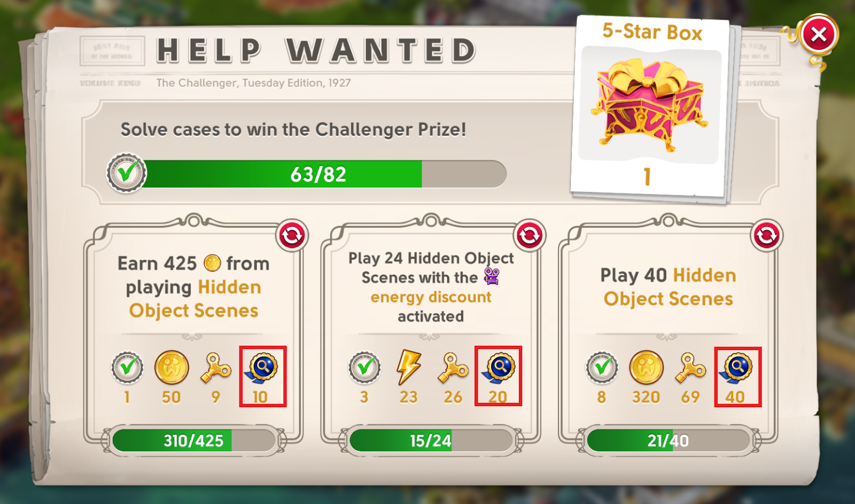855x504 pixels.
Task: Click the 320 coin reward icon
Action: tap(646, 368)
